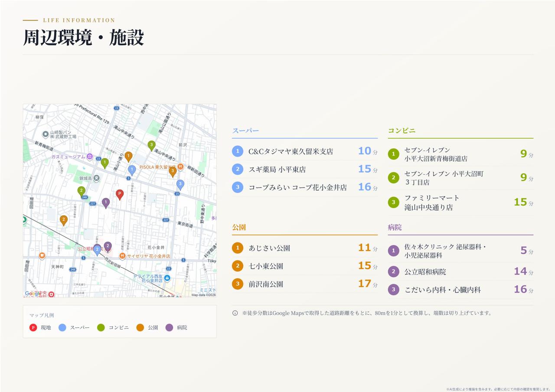Click the green badge 2 beside セブン-イレブン 小平大沼町3丁目店
Viewport: 555px width, 392px height.
393,178
